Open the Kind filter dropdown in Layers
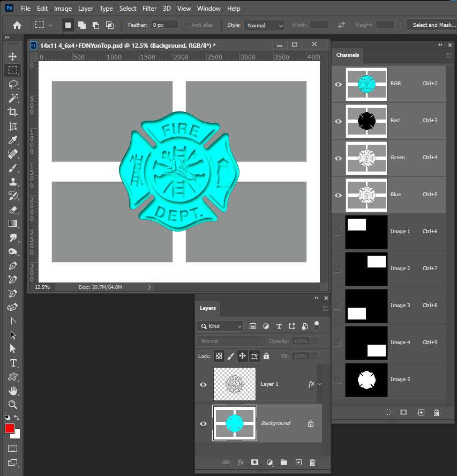The height and width of the screenshot is (476, 457). click(x=220, y=326)
